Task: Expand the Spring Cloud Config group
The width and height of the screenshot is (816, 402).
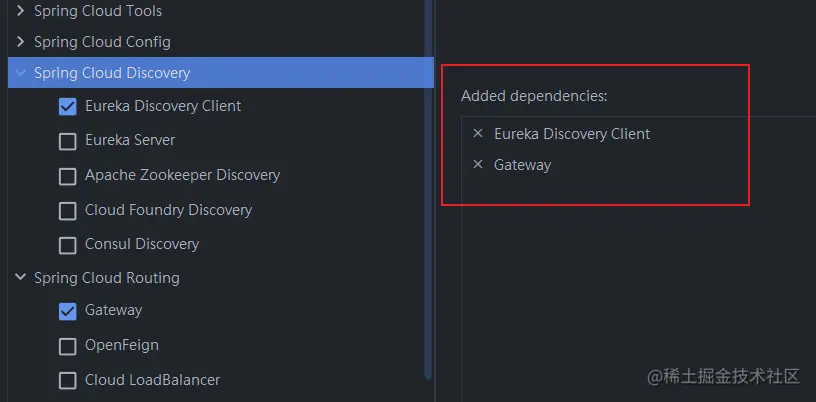Action: coord(20,42)
